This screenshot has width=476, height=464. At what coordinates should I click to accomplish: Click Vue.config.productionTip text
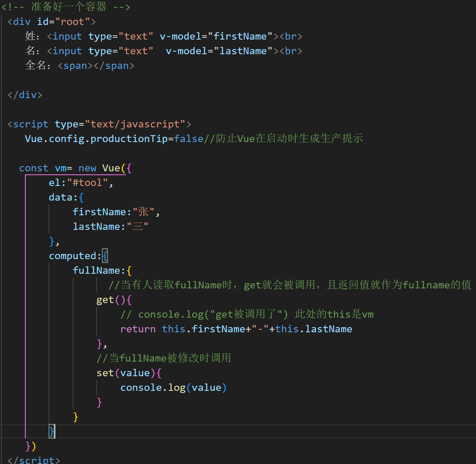coord(96,139)
